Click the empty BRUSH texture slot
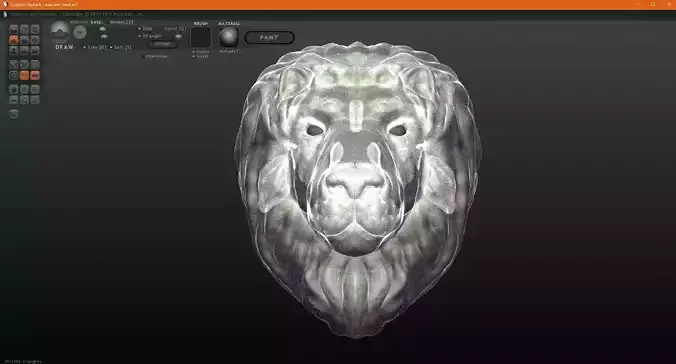This screenshot has width=676, height=364. [x=201, y=37]
